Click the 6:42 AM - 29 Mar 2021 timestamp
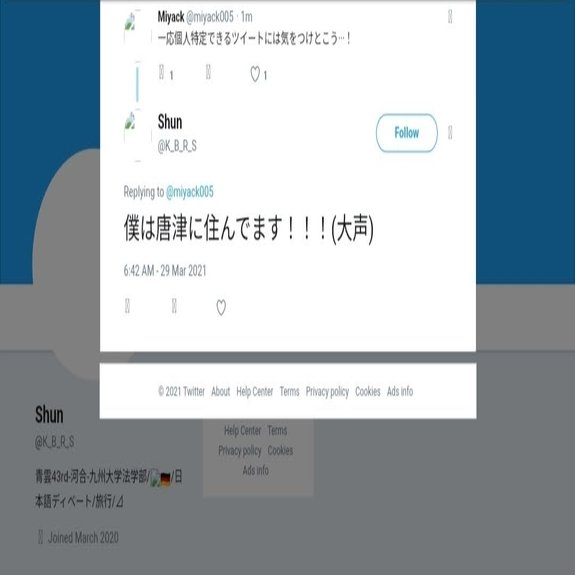This screenshot has width=575, height=575. tap(165, 271)
